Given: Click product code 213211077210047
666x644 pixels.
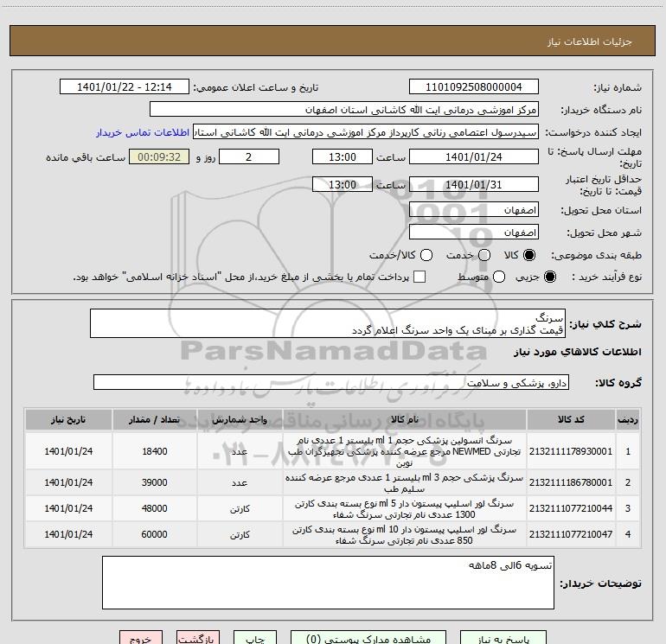Looking at the screenshot, I should tap(571, 534).
